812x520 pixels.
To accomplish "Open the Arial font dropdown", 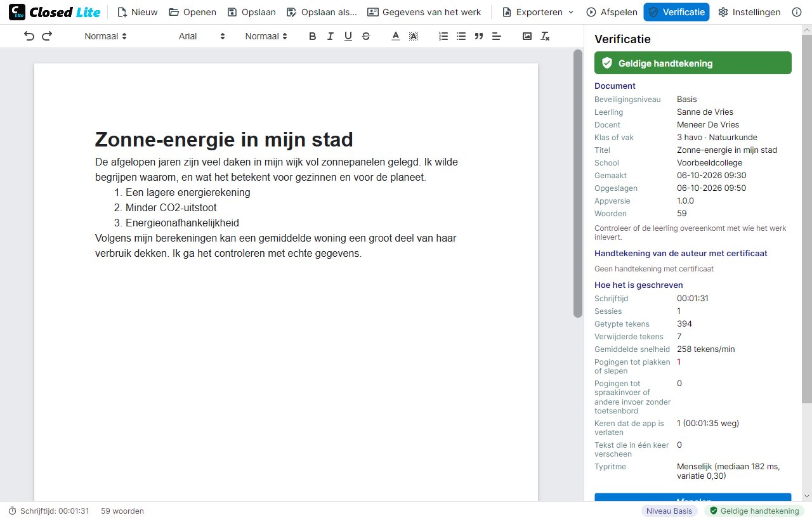I will tap(202, 36).
